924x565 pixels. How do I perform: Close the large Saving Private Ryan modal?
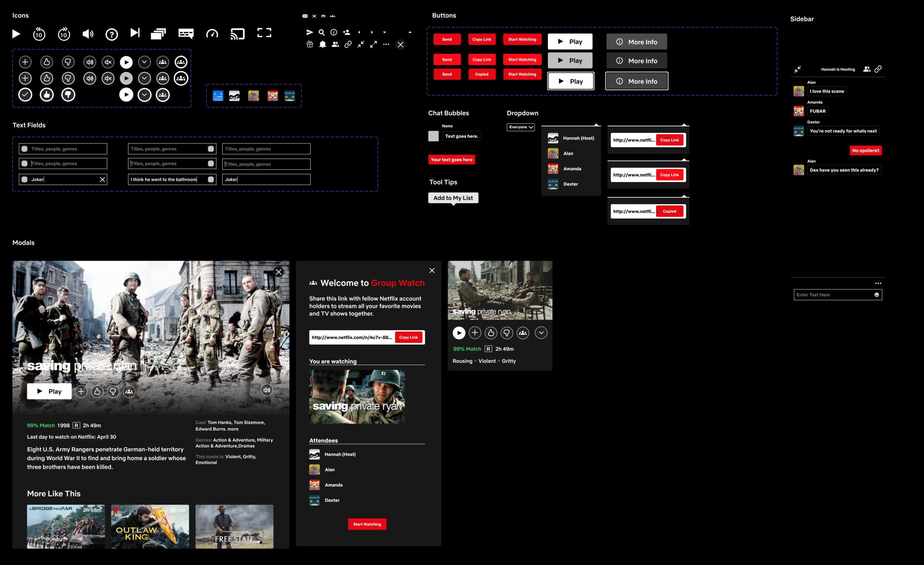click(279, 272)
